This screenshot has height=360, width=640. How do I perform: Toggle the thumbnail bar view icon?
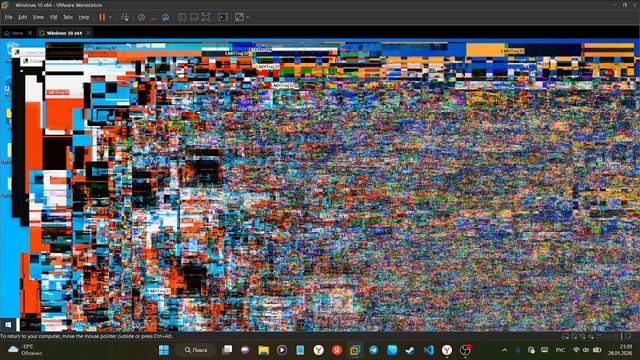(x=194, y=17)
